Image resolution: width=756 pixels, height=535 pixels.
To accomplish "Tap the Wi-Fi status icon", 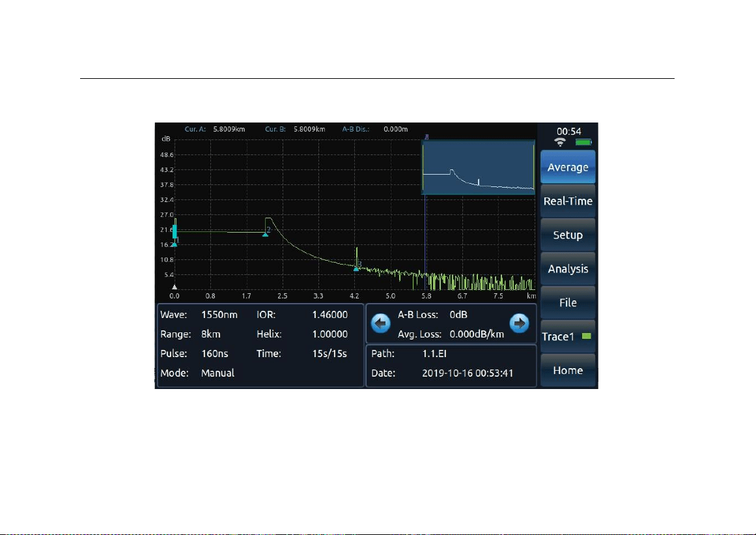I will [560, 142].
